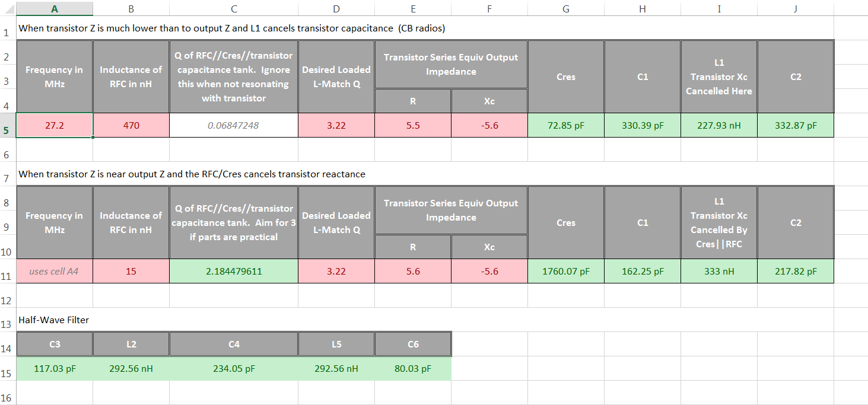Select column A header
The height and width of the screenshot is (405, 868).
55,8
